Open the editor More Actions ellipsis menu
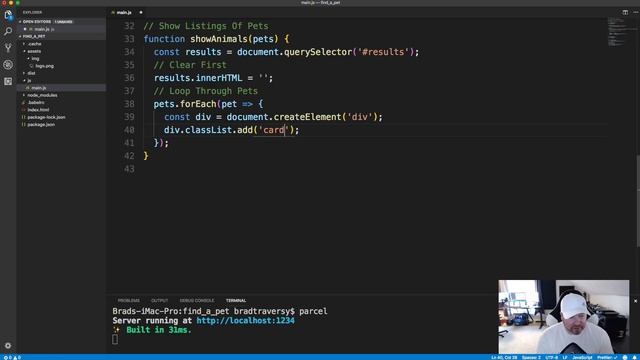 (636, 12)
